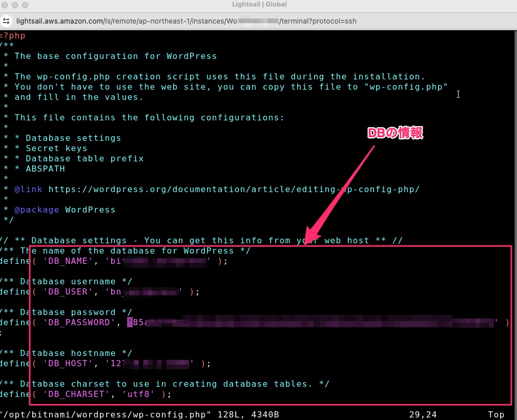This screenshot has width=517, height=420.
Task: Click the 'utf8' charset value
Action: click(x=138, y=394)
